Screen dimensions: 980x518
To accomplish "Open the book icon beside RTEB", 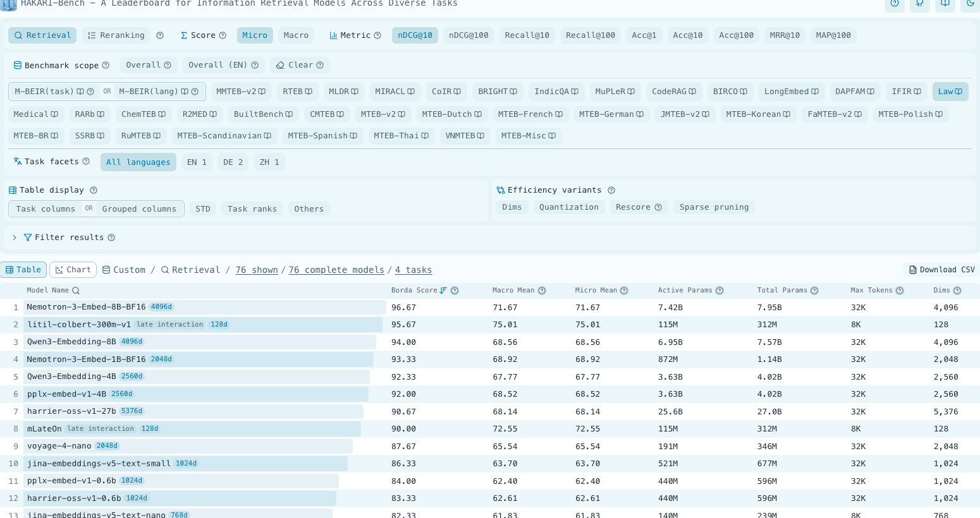I will click(309, 92).
